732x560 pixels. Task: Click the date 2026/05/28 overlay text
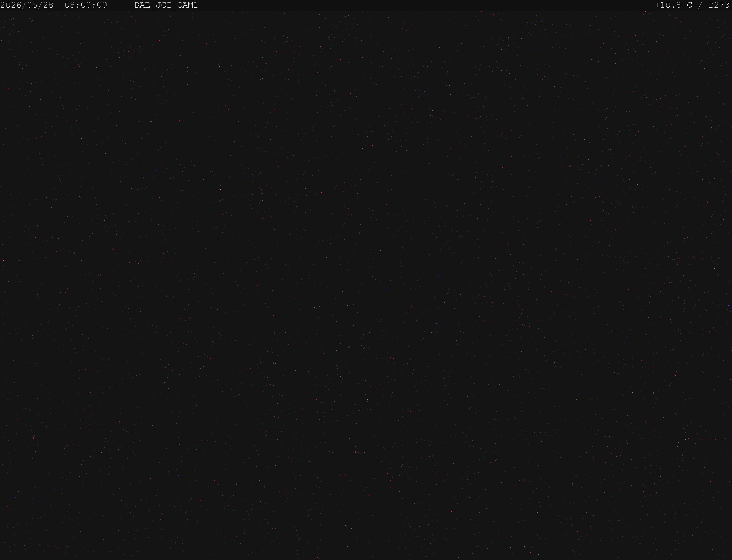point(27,5)
